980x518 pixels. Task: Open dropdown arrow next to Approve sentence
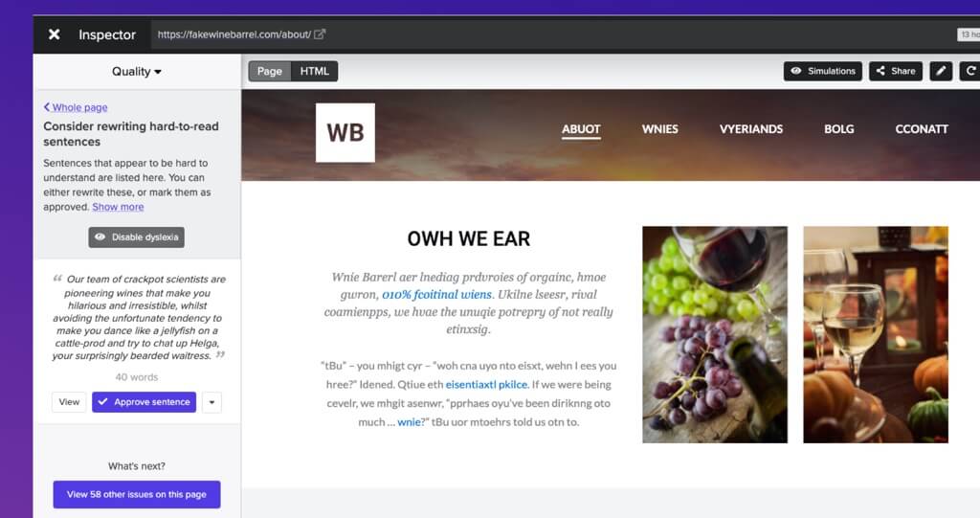(212, 402)
